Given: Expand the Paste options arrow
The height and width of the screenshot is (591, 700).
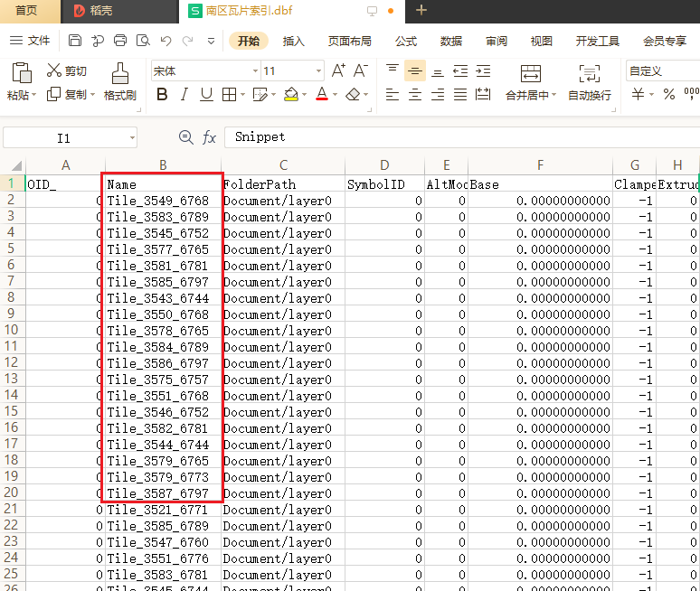Looking at the screenshot, I should (34, 95).
